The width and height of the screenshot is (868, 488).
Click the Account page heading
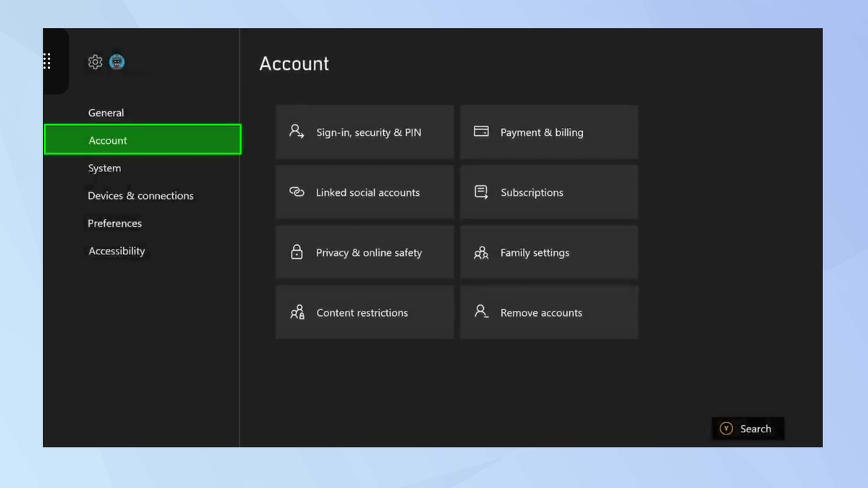[294, 64]
